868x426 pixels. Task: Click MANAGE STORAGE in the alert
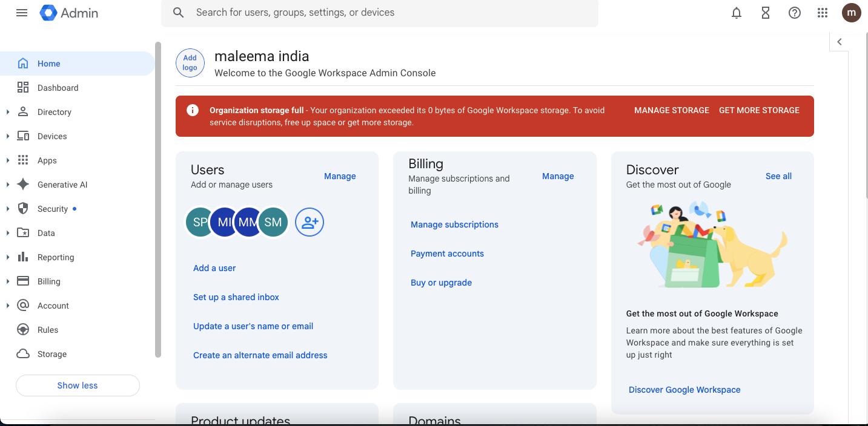672,110
